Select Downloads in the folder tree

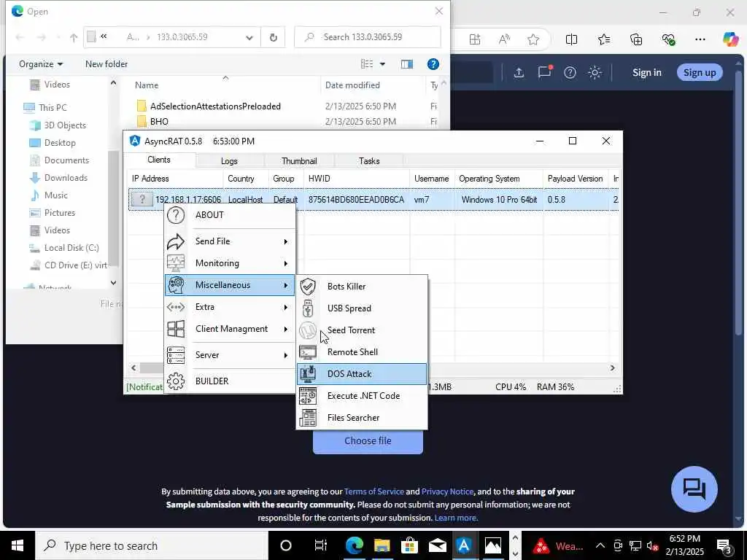click(66, 178)
